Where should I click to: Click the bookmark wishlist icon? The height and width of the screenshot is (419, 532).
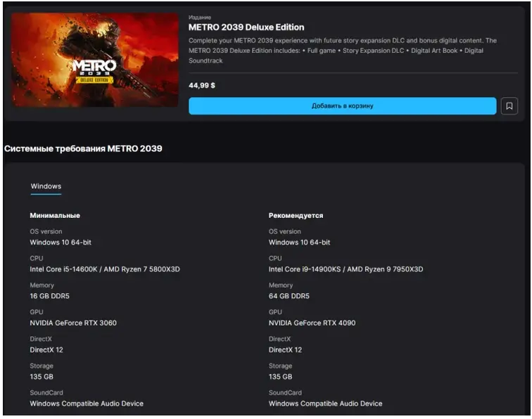coord(509,106)
